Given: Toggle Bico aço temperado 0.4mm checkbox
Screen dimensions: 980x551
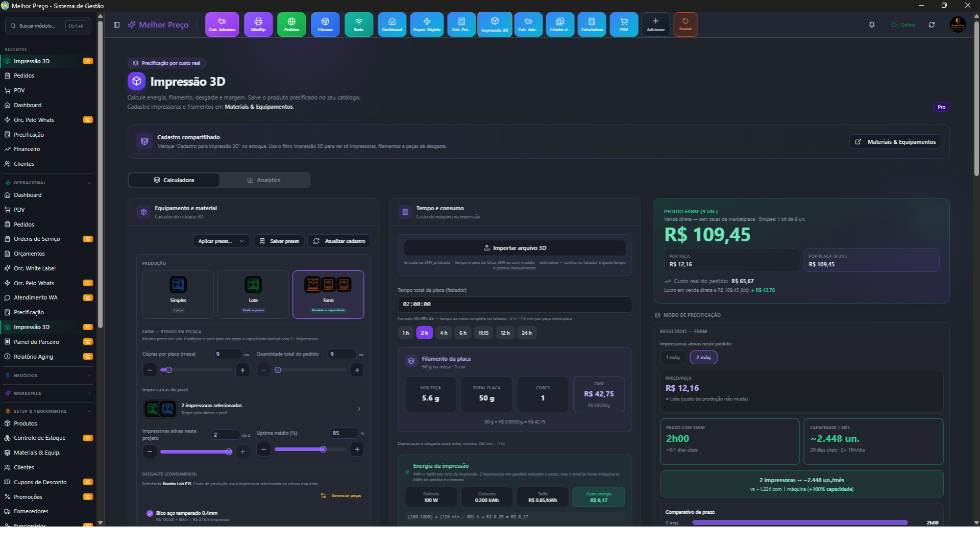Looking at the screenshot, I should pyautogui.click(x=150, y=513).
